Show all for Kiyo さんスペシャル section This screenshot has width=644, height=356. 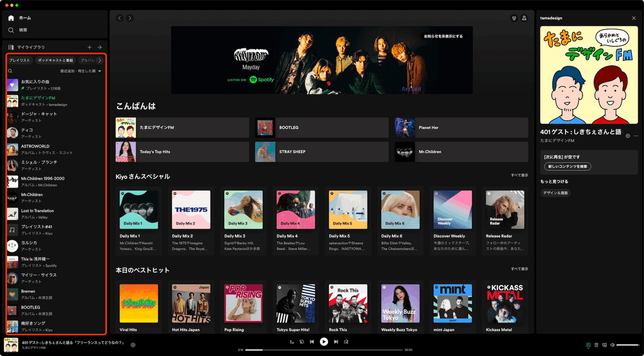pos(519,175)
